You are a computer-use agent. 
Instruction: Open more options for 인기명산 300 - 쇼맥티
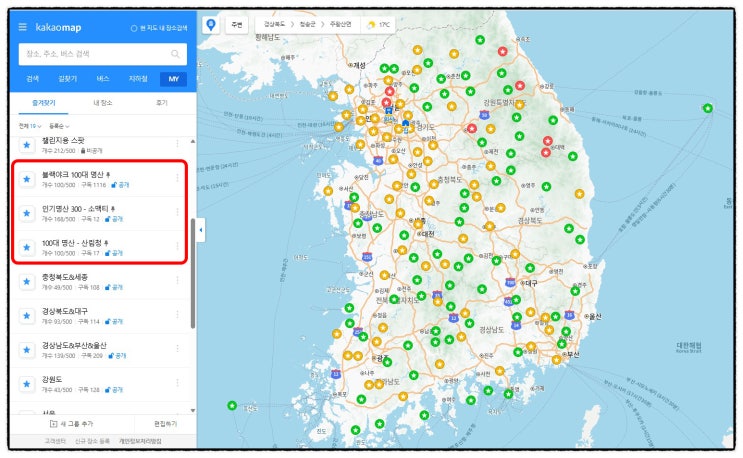(178, 212)
